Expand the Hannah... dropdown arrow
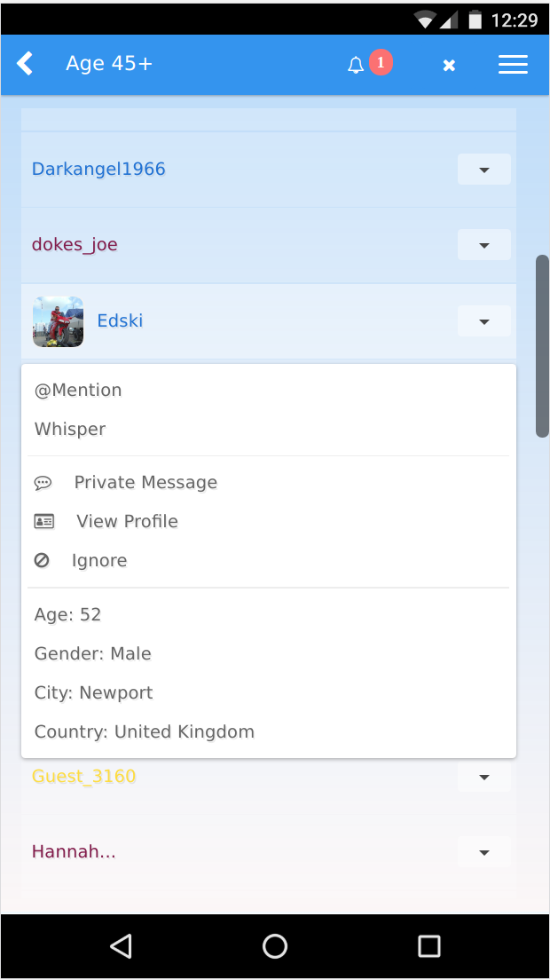This screenshot has width=550, height=980. [x=484, y=852]
